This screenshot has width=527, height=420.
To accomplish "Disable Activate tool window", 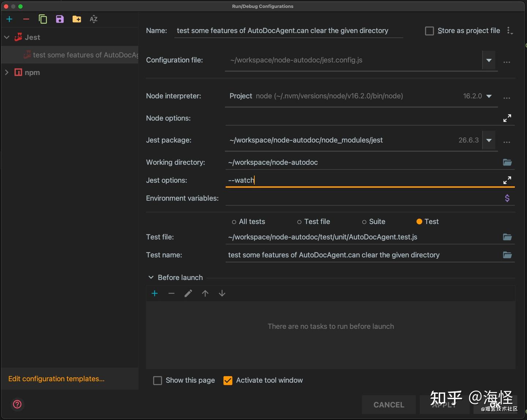I will [228, 380].
